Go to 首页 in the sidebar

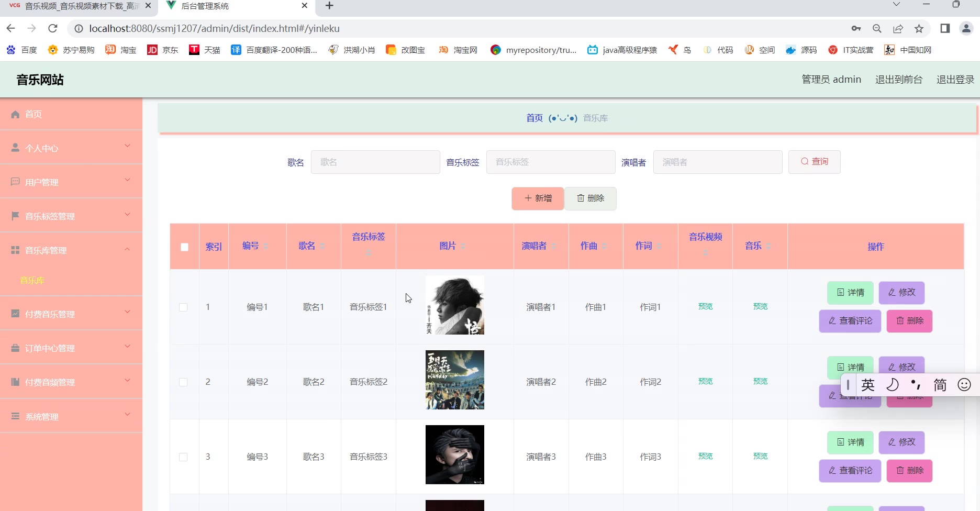coord(71,114)
